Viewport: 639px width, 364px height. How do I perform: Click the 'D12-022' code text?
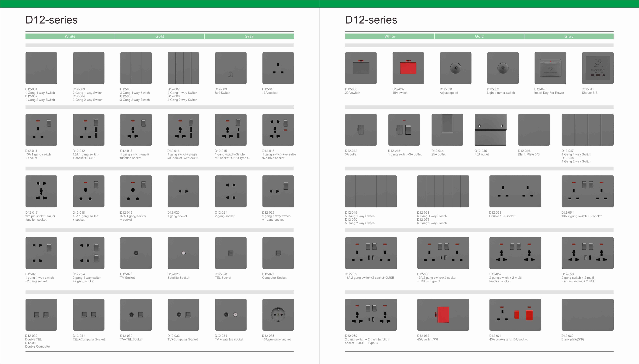click(x=268, y=213)
